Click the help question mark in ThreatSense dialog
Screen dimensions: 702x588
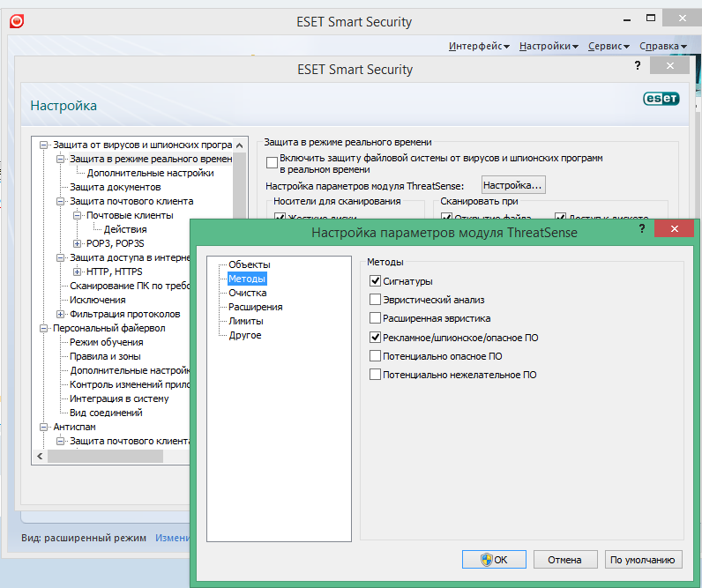[x=642, y=228]
